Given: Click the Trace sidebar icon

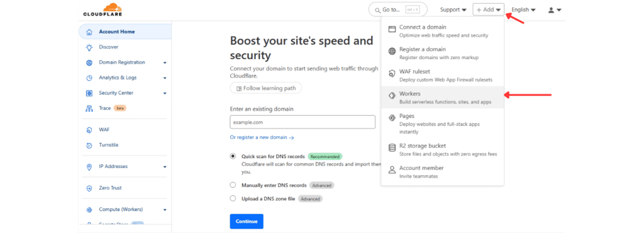Looking at the screenshot, I should [89, 108].
